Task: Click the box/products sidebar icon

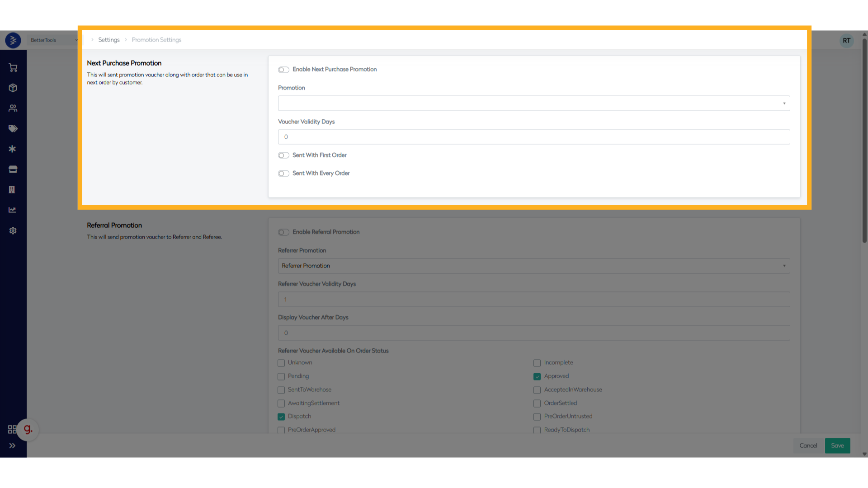Action: pyautogui.click(x=13, y=88)
